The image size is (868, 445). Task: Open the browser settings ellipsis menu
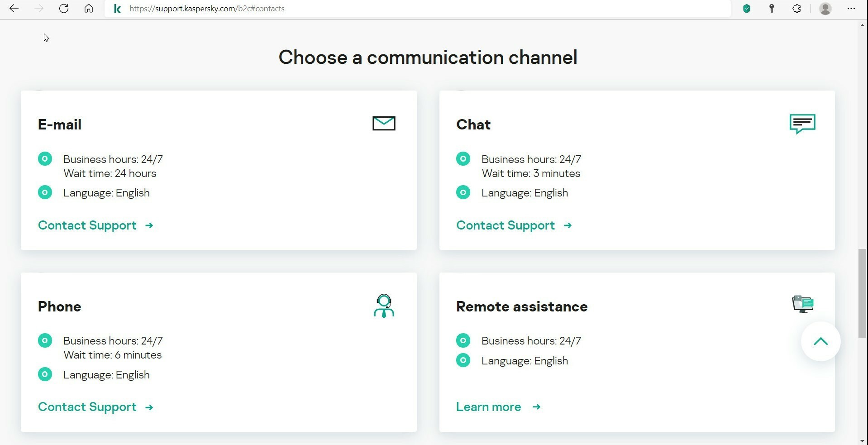[851, 9]
